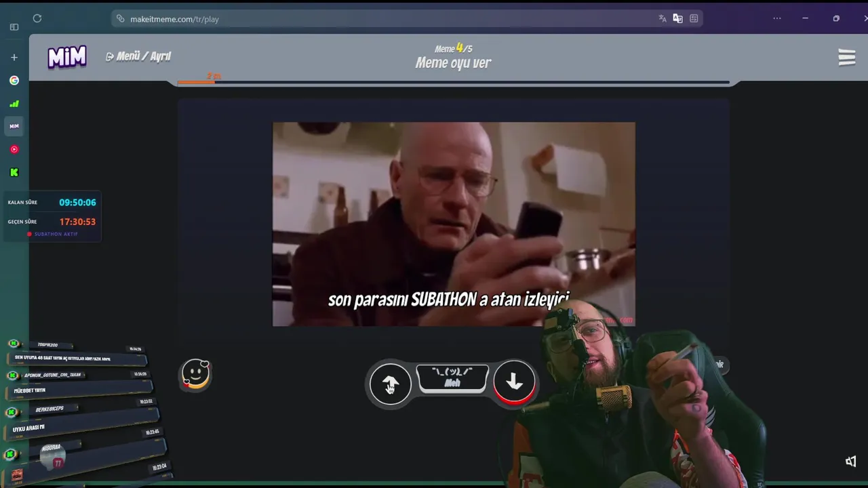The width and height of the screenshot is (868, 488).
Task: Click the chat message 'MÜEBBET YAYIN'
Action: (30, 391)
